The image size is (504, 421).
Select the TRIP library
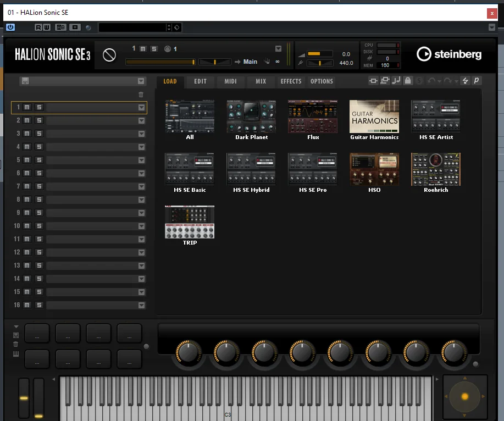[190, 225]
